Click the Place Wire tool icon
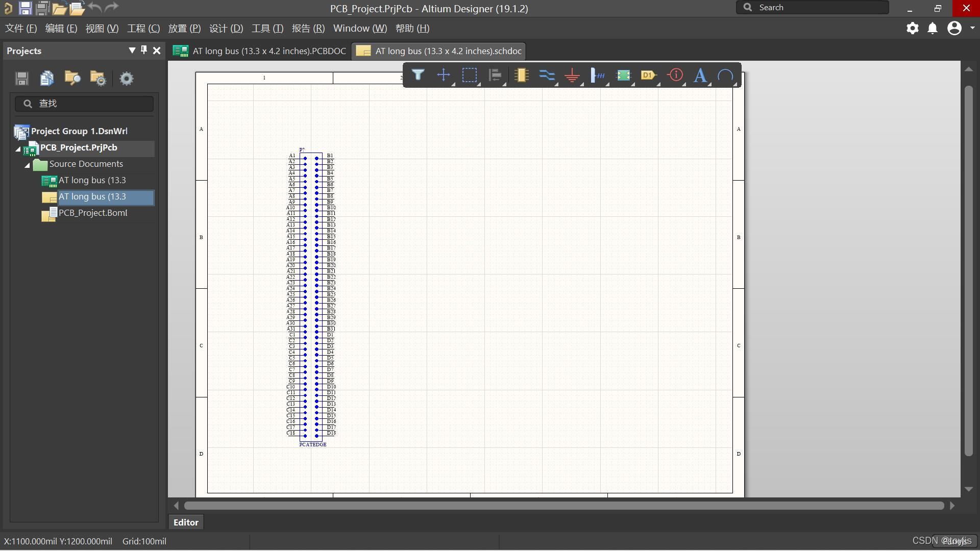The image size is (980, 551). pos(547,76)
